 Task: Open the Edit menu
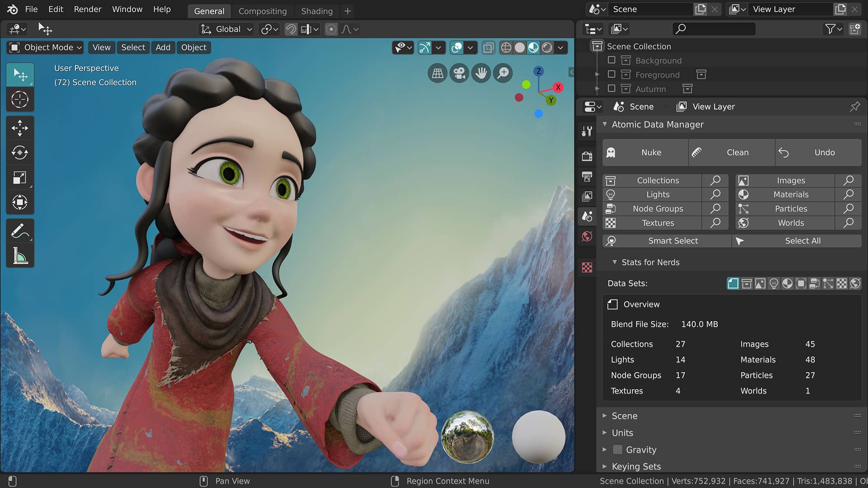click(x=56, y=9)
